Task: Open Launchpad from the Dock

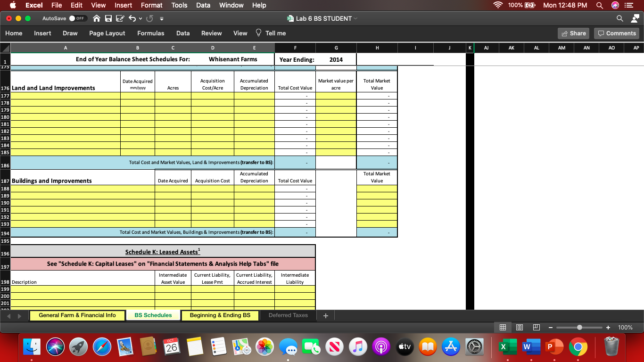Action: 79,347
